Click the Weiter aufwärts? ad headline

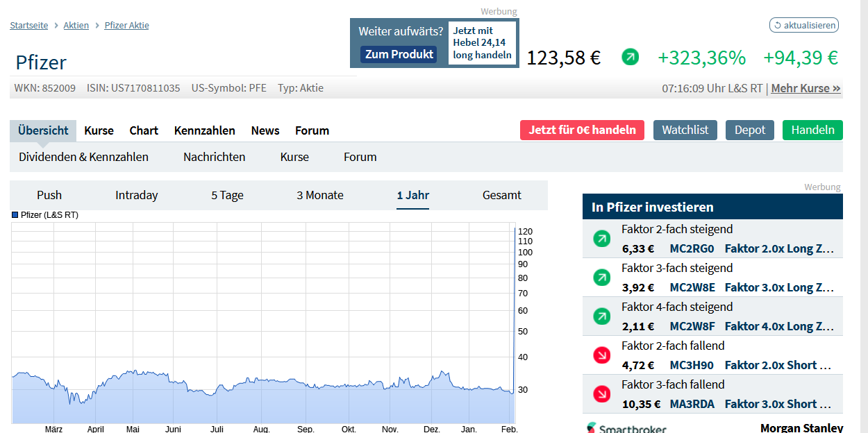pyautogui.click(x=401, y=31)
